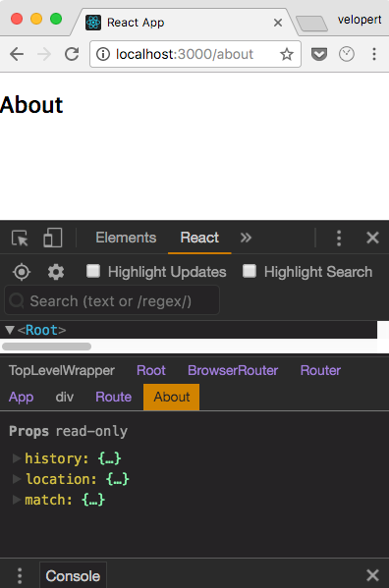Click the Pocket extension icon
The image size is (389, 588).
click(319, 54)
